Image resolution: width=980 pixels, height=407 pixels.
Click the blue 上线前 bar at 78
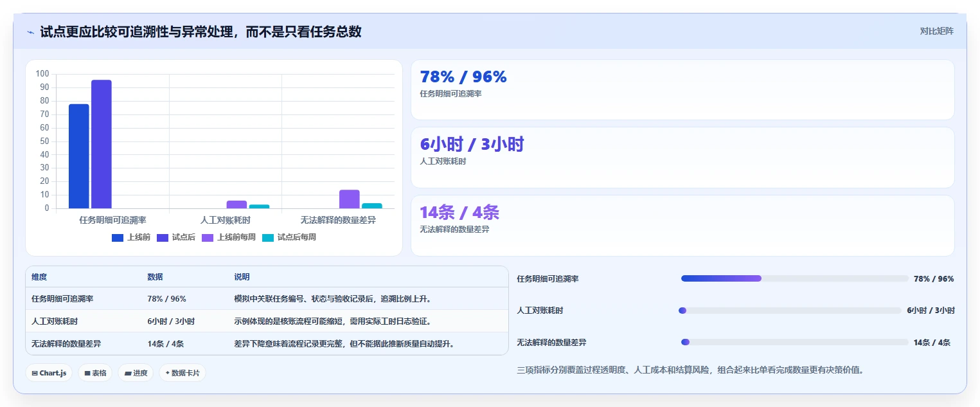79,156
